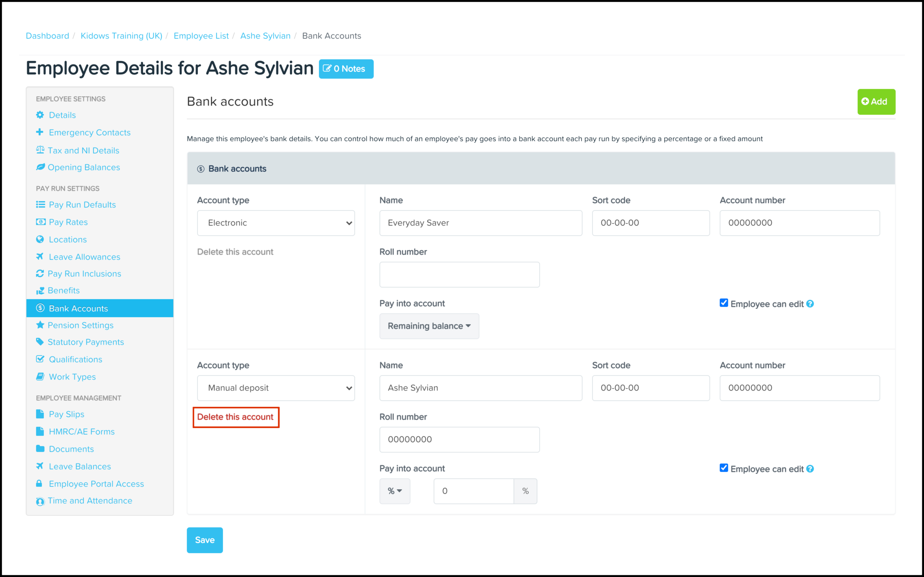
Task: Open the percent type dropdown under Pay into account
Action: [395, 491]
